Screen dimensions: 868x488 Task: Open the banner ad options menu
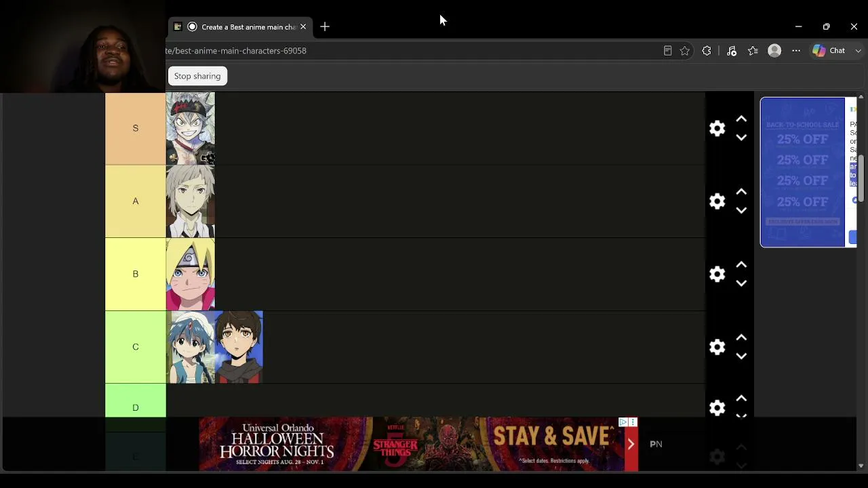tap(633, 422)
